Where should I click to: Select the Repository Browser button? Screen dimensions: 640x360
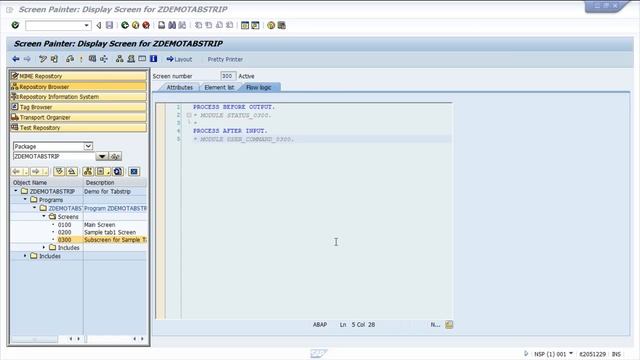[78, 87]
